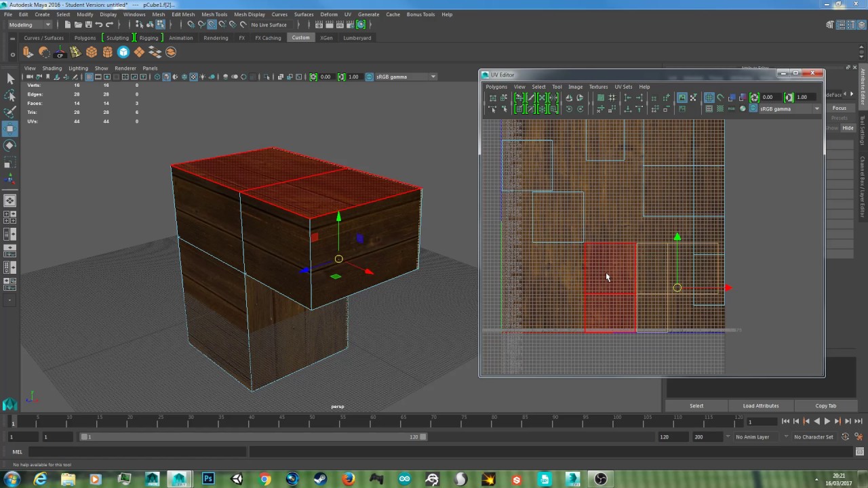This screenshot has height=488, width=868.
Task: Open Firefox from the Windows taskbar
Action: click(349, 479)
